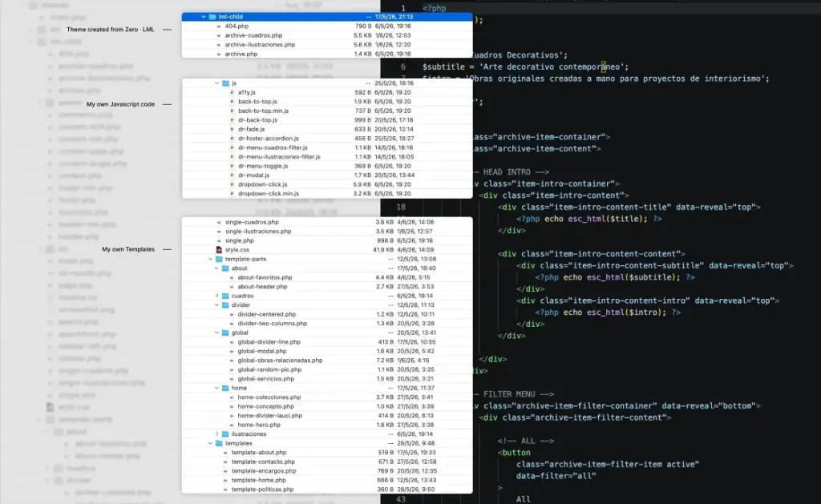
Task: Click the template-parts folder icon
Action: tap(219, 259)
